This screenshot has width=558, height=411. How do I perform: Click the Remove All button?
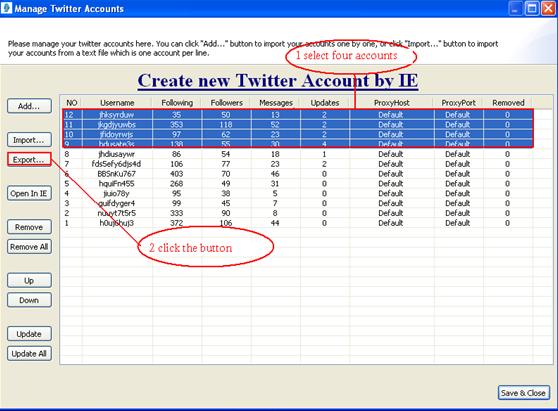pos(29,247)
